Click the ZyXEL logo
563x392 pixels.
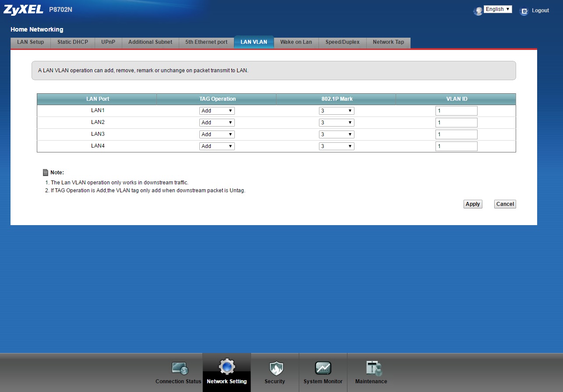23,10
